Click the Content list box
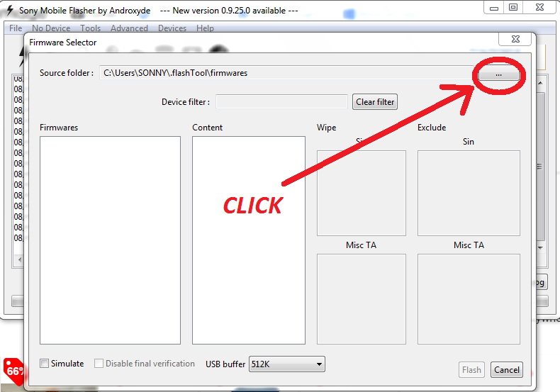 [x=249, y=240]
